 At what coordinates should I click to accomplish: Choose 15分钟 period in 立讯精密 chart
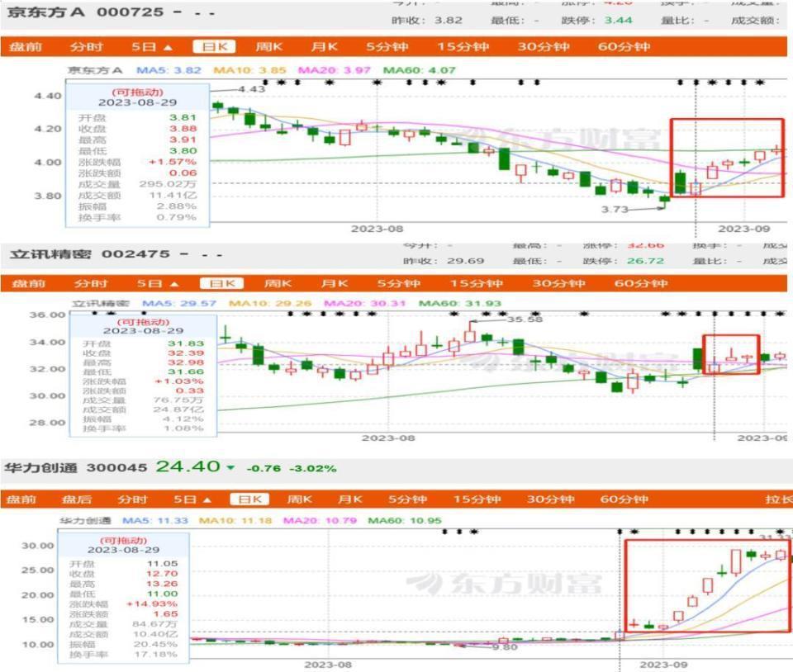[477, 283]
